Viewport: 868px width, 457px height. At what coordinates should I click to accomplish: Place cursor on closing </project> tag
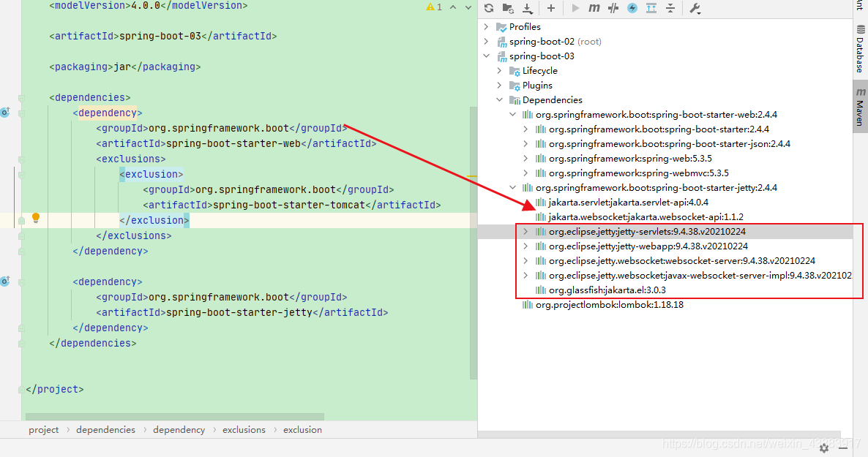54,390
